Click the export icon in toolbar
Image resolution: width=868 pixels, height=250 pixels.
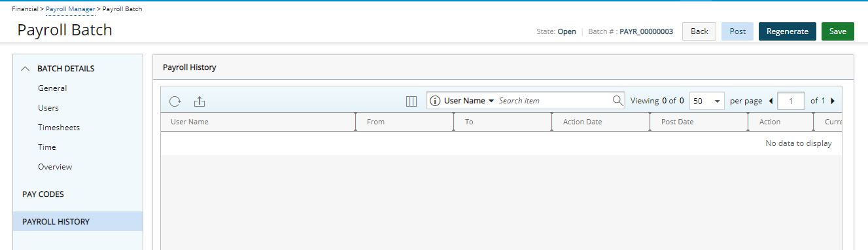(200, 101)
